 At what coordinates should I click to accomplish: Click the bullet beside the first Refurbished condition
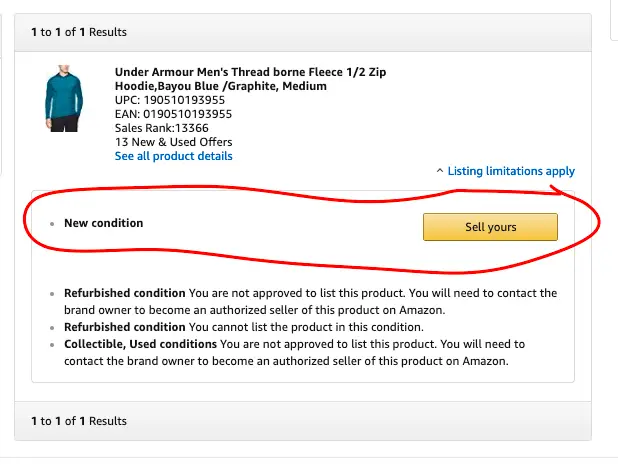coord(51,294)
